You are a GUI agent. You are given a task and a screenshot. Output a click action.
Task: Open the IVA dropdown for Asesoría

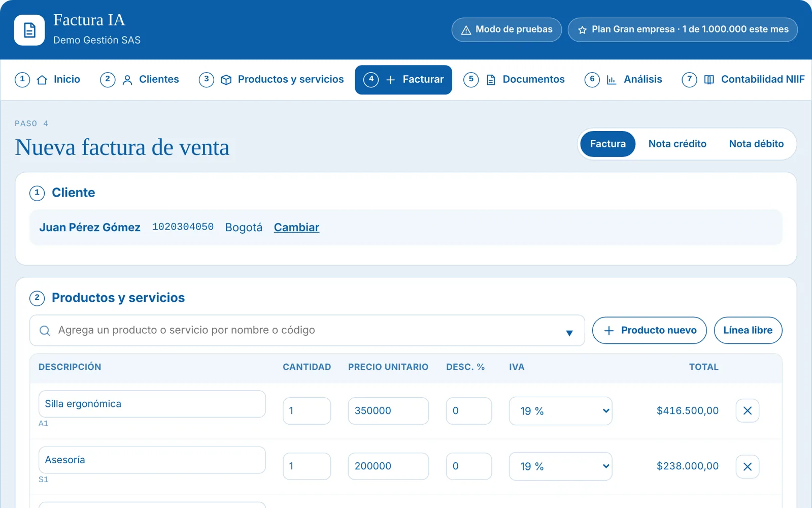560,466
